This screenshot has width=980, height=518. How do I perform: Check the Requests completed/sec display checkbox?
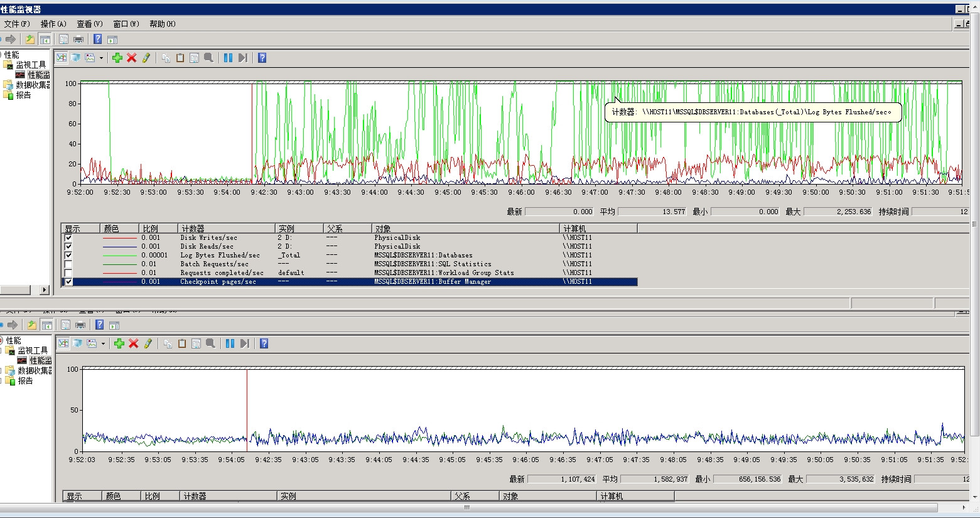pyautogui.click(x=68, y=273)
